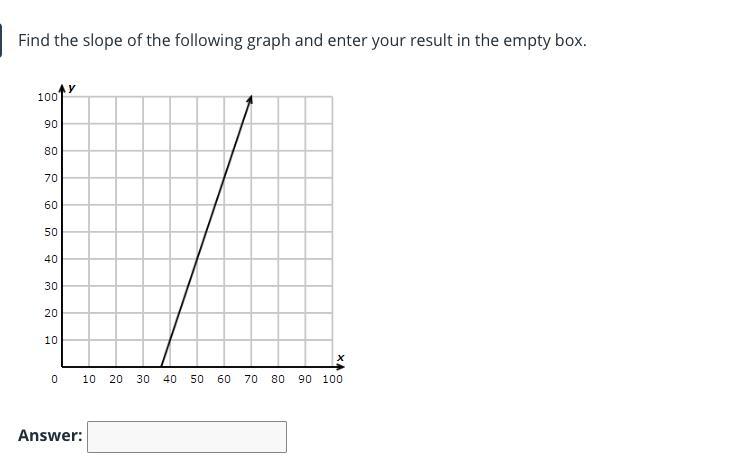The image size is (740, 473).
Task: Click the 70 label on the x-axis
Action: pos(251,379)
